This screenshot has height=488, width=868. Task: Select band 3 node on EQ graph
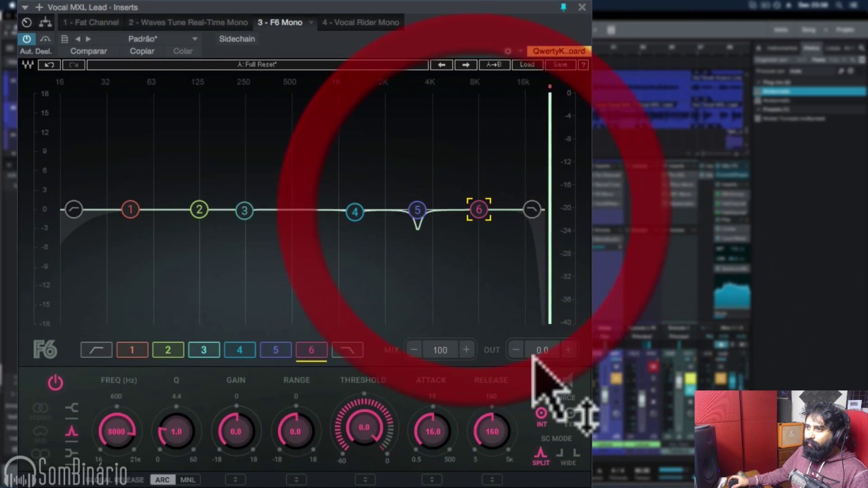tap(244, 210)
